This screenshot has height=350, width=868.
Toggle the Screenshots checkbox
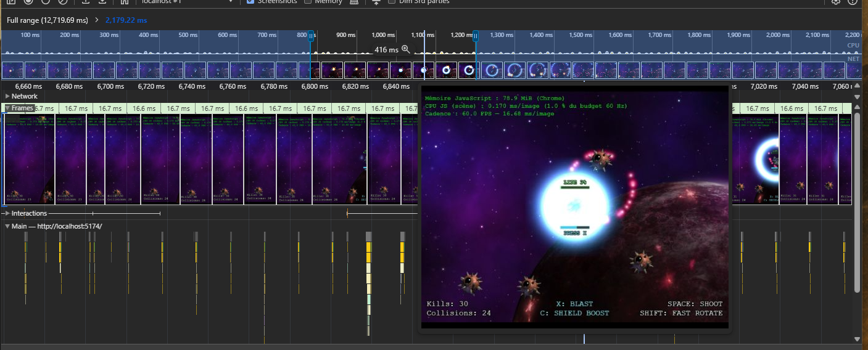pyautogui.click(x=250, y=2)
